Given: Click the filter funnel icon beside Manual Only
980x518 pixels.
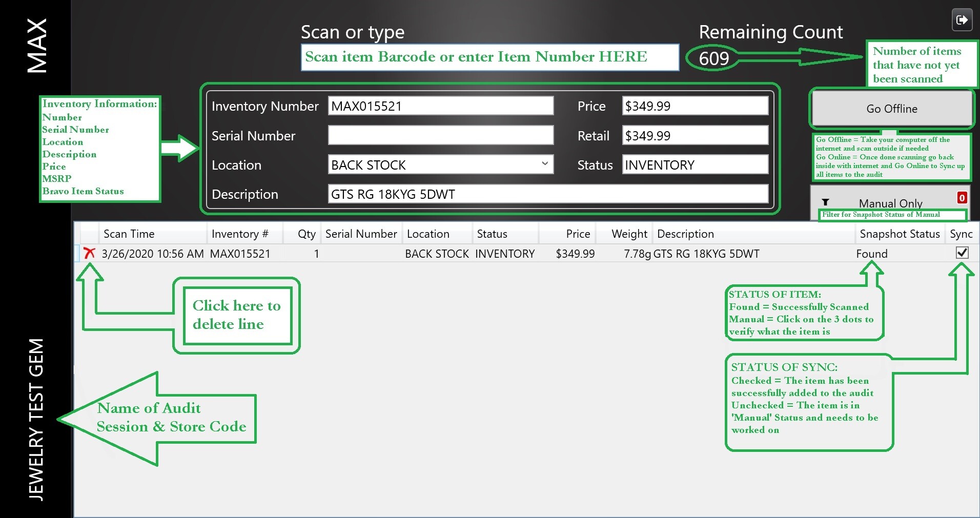Looking at the screenshot, I should click(825, 202).
